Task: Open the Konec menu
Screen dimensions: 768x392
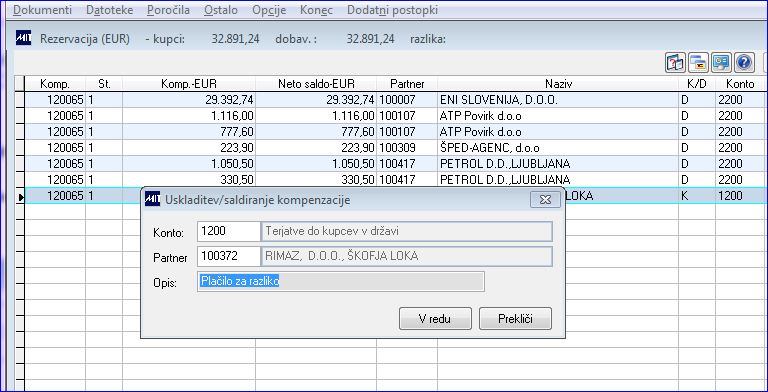Action: coord(316,10)
